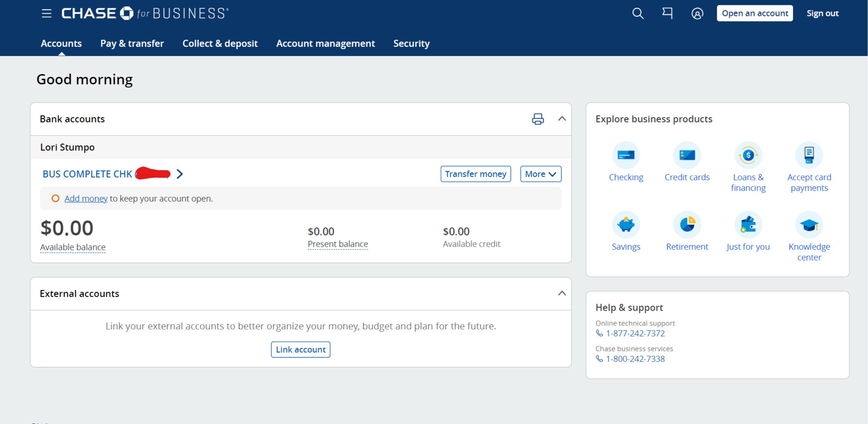Click the Transfer money button
The height and width of the screenshot is (424, 868).
tap(475, 174)
